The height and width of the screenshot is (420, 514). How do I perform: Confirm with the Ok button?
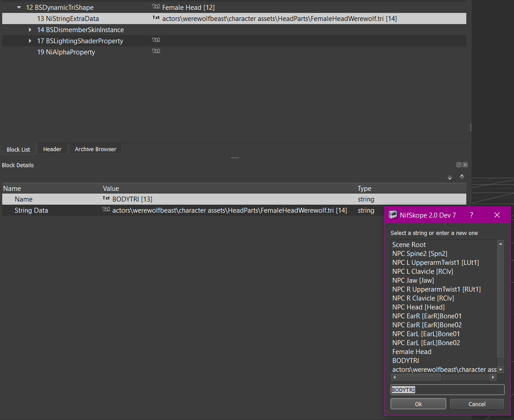418,404
